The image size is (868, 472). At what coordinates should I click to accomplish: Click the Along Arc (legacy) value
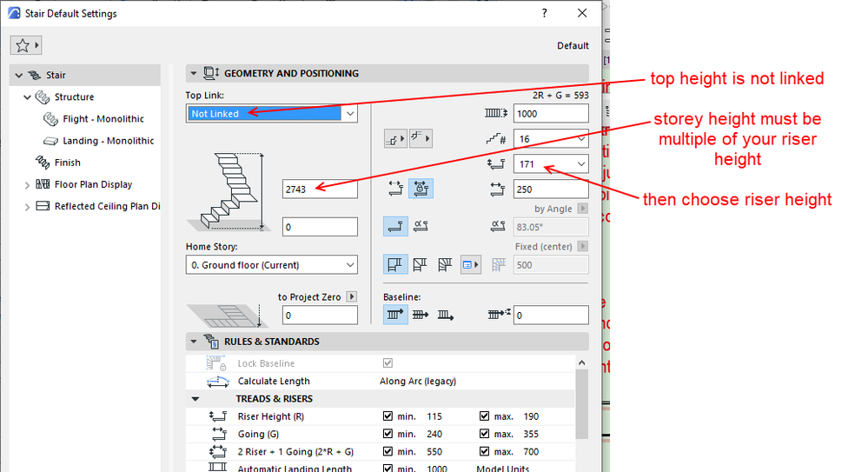[418, 381]
